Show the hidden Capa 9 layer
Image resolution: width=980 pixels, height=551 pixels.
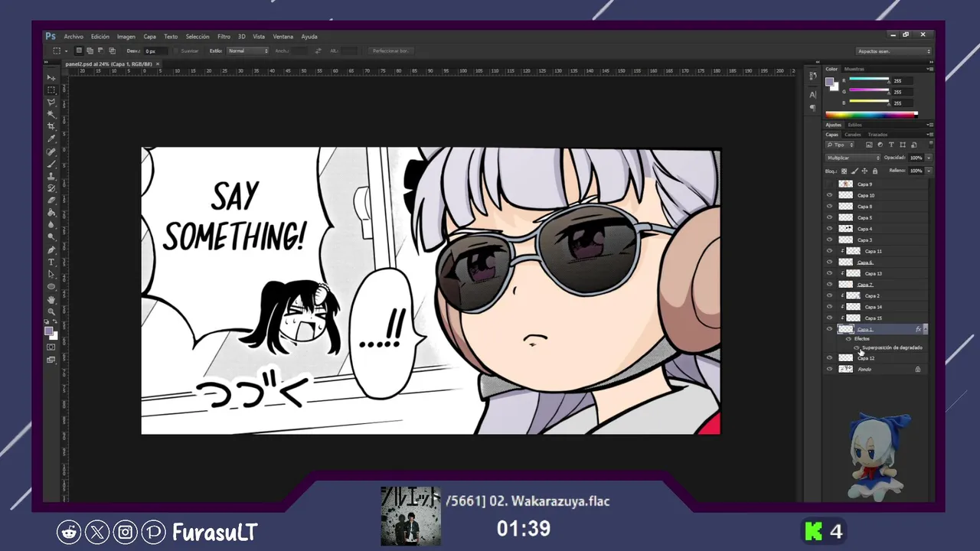(829, 184)
